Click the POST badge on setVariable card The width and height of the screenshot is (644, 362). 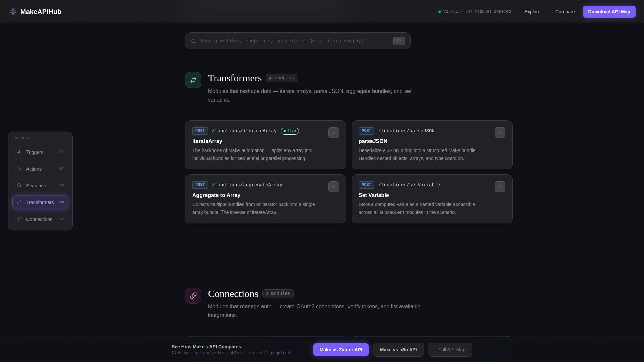pyautogui.click(x=366, y=185)
